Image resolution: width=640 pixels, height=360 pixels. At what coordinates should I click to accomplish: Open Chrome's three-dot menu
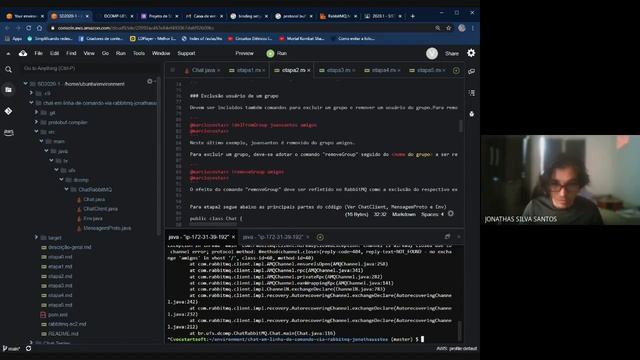(473, 28)
